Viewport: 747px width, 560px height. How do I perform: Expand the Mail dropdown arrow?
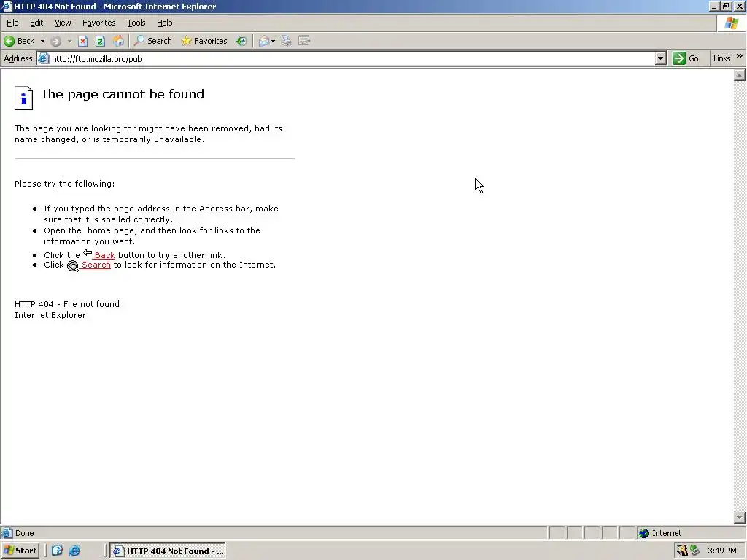pyautogui.click(x=273, y=41)
